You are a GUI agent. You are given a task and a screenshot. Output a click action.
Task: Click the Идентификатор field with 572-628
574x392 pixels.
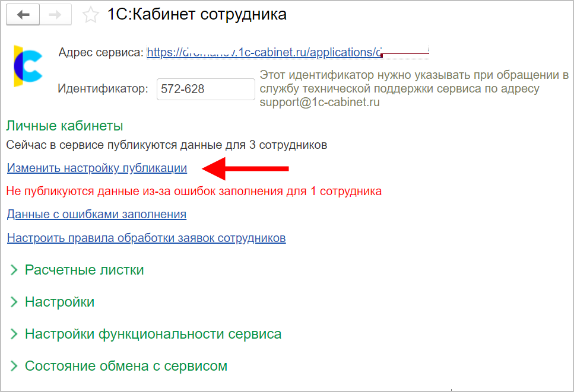click(x=206, y=89)
